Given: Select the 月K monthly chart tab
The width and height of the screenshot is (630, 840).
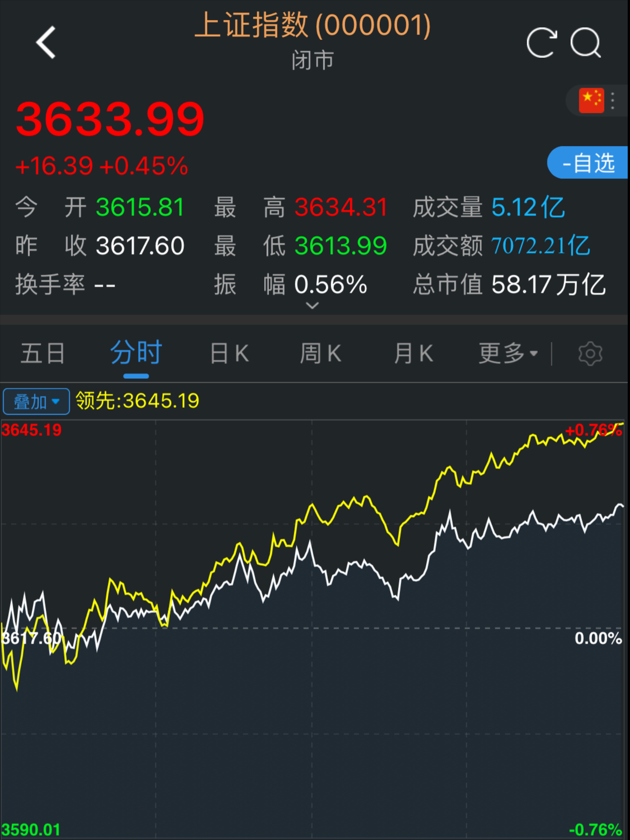Looking at the screenshot, I should (x=413, y=353).
